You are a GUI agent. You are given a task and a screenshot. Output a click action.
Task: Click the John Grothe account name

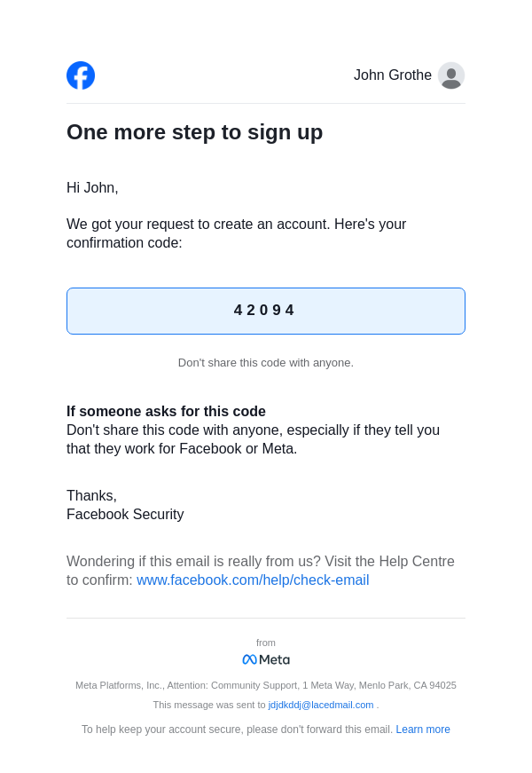pos(392,75)
